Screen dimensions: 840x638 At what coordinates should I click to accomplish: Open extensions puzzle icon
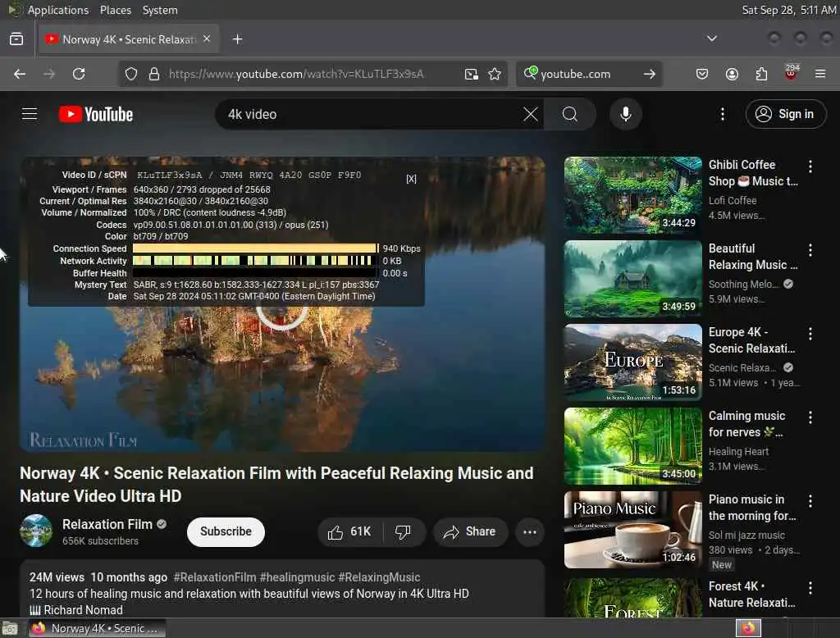[x=761, y=74]
